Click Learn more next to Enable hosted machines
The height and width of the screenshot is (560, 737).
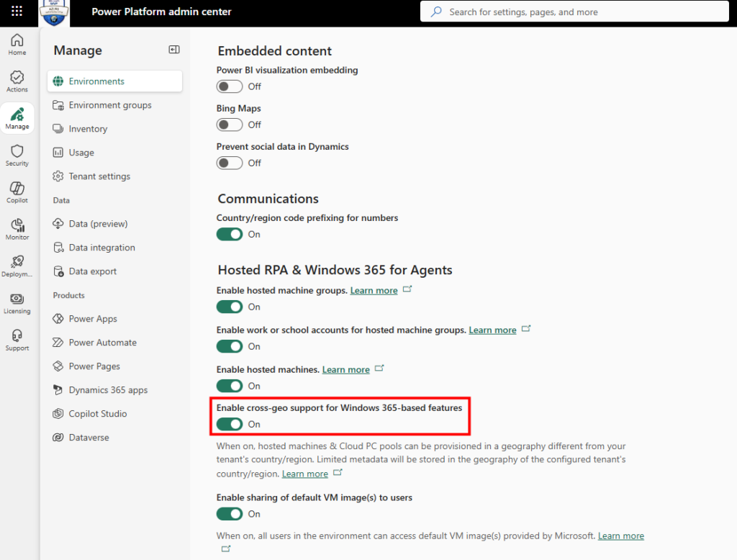coord(345,370)
